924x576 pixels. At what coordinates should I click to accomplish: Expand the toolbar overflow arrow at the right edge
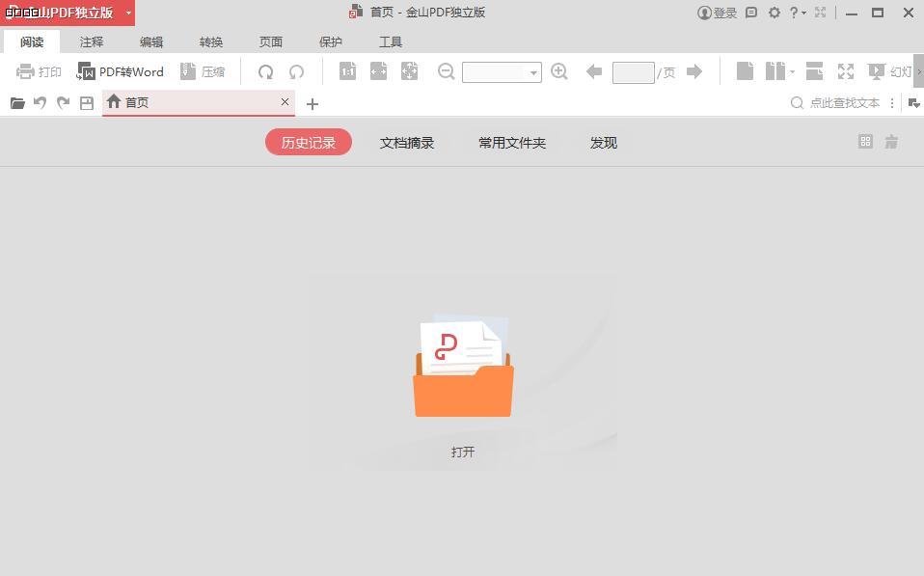[919, 71]
